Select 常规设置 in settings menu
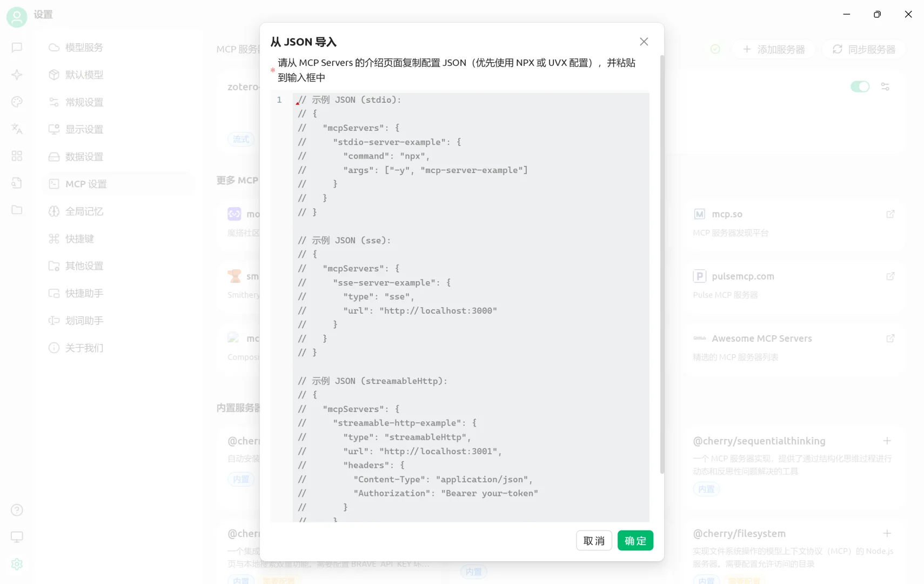 click(x=118, y=102)
